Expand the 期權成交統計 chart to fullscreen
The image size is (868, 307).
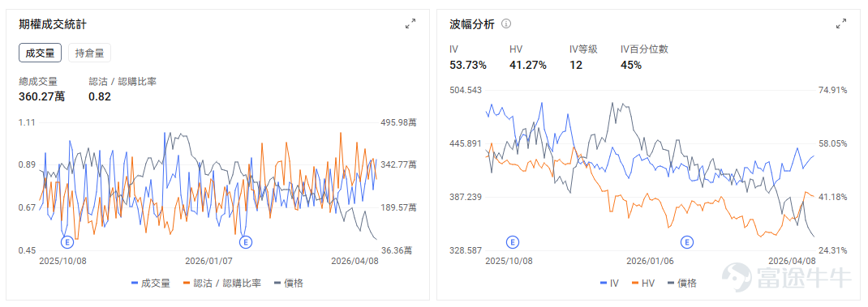pyautogui.click(x=410, y=23)
